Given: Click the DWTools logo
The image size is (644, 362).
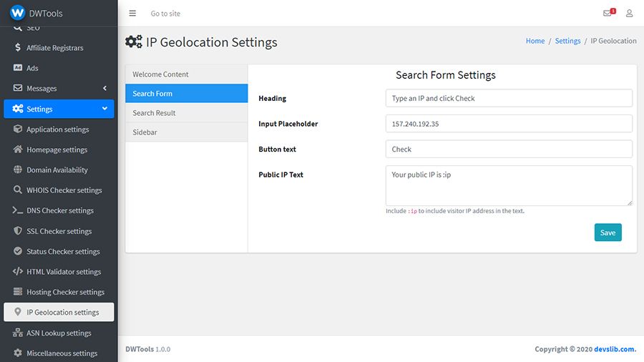Looking at the screenshot, I should (x=17, y=13).
